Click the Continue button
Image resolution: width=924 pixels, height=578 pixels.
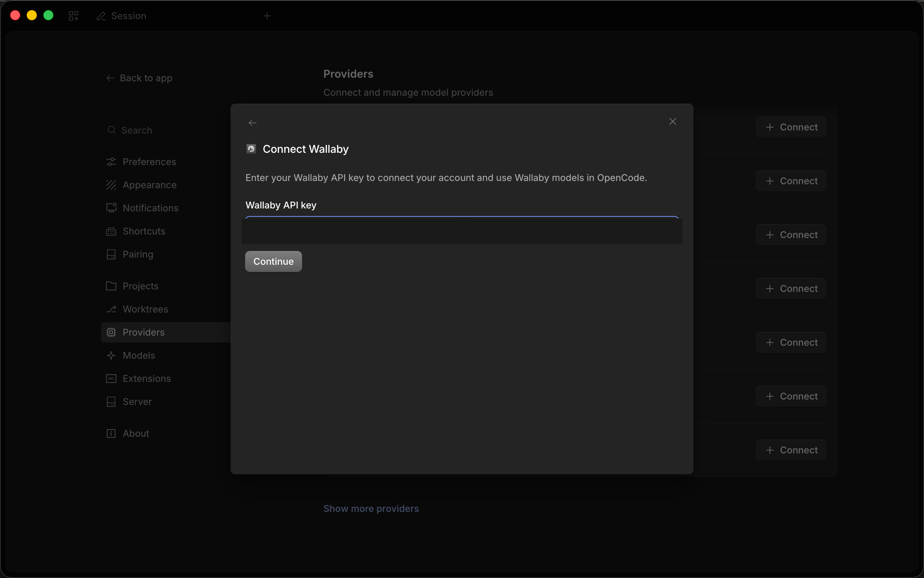[x=273, y=262]
